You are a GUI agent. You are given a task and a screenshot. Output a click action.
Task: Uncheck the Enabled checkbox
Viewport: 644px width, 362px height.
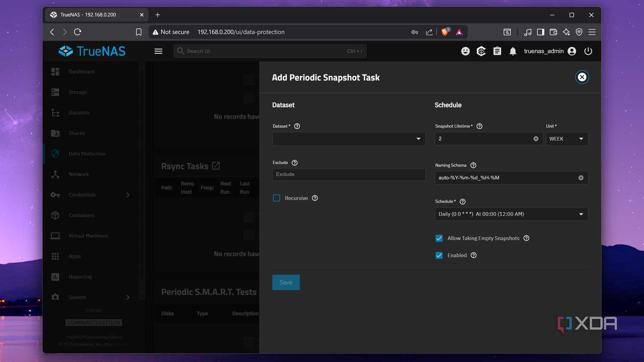pyautogui.click(x=439, y=255)
